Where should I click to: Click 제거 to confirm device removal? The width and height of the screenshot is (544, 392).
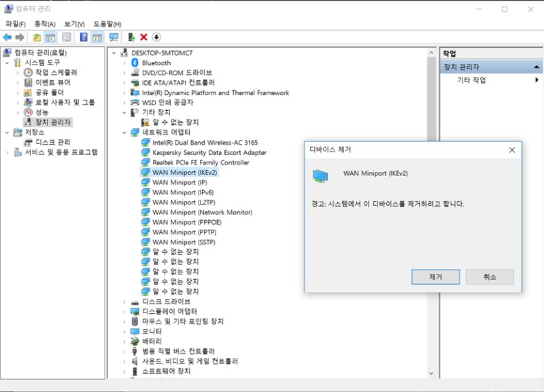435,277
